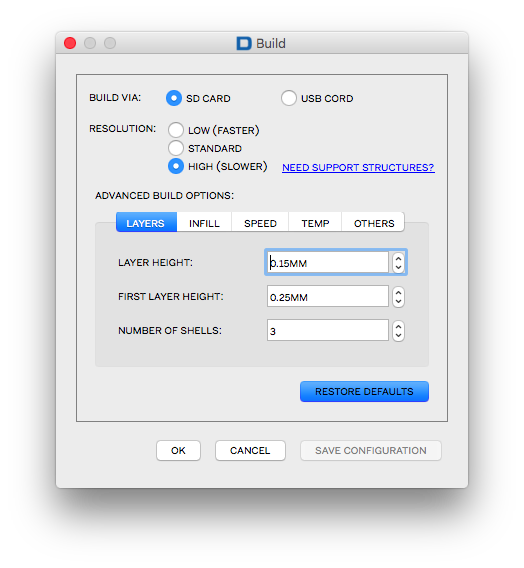The width and height of the screenshot is (524, 568).
Task: Open Need Support Structures link
Action: (x=358, y=167)
